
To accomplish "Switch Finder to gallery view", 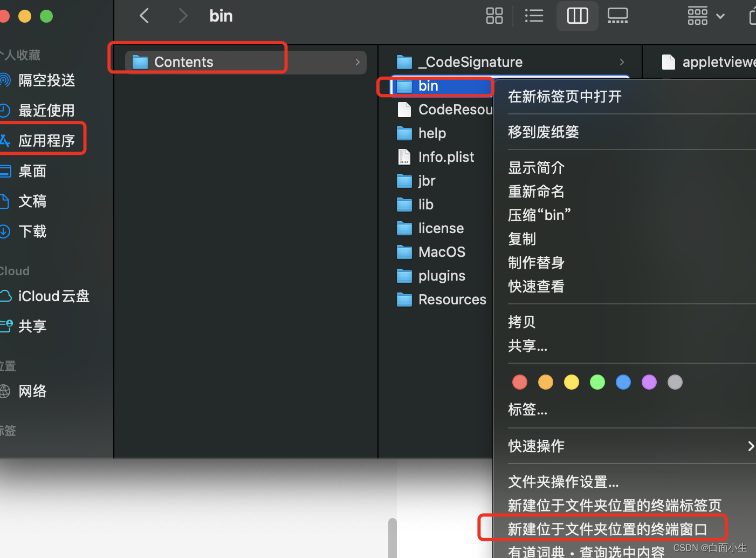I will pos(617,16).
